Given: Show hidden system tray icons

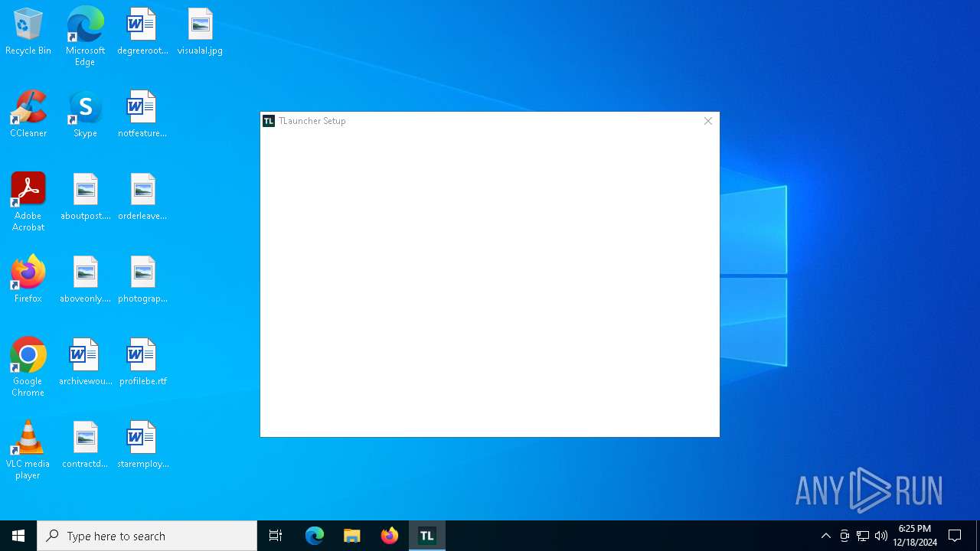Looking at the screenshot, I should tap(826, 536).
